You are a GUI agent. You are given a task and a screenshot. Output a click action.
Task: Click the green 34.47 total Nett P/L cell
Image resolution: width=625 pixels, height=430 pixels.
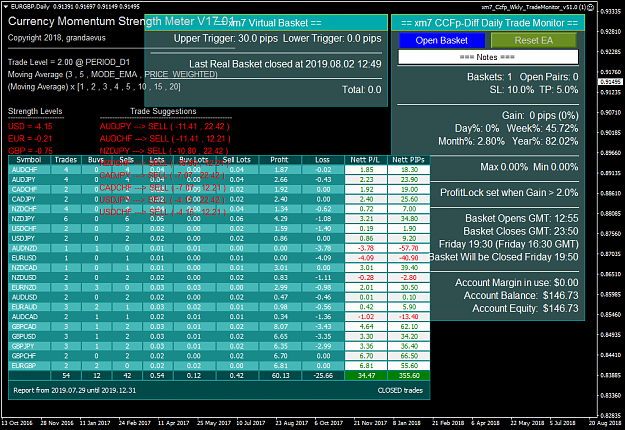tap(366, 375)
